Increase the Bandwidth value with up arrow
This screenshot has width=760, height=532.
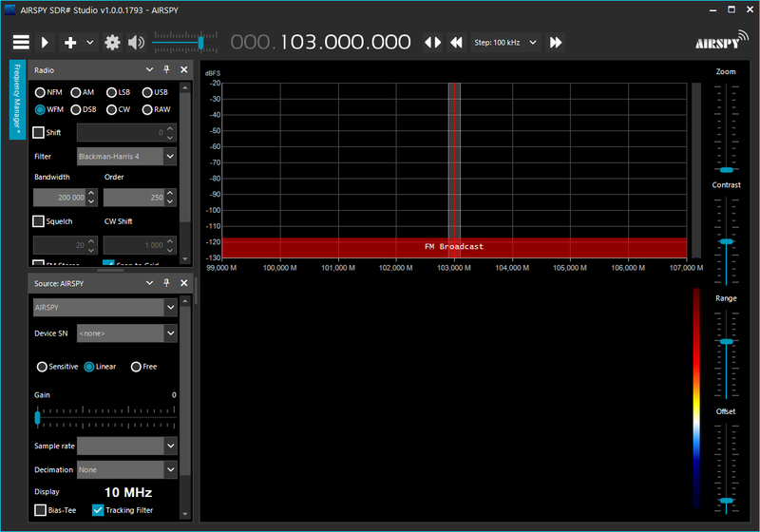[x=91, y=194]
